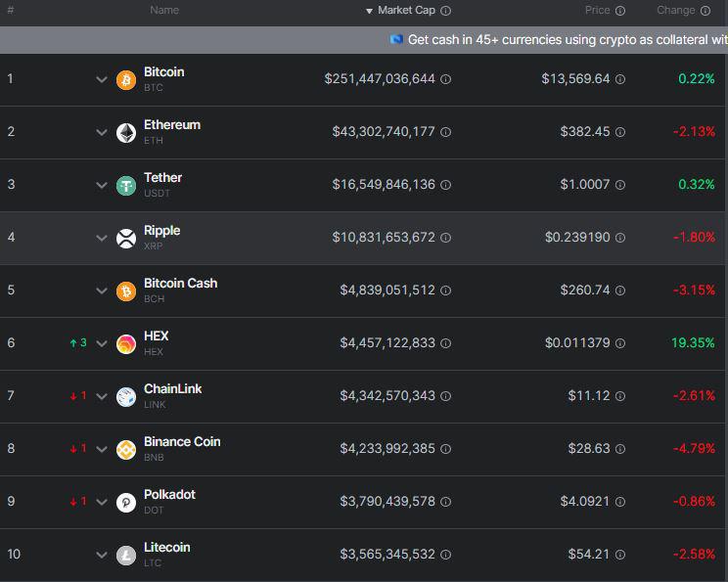The height and width of the screenshot is (582, 728).
Task: Expand the Polkadot row chevron
Action: pyautogui.click(x=102, y=502)
